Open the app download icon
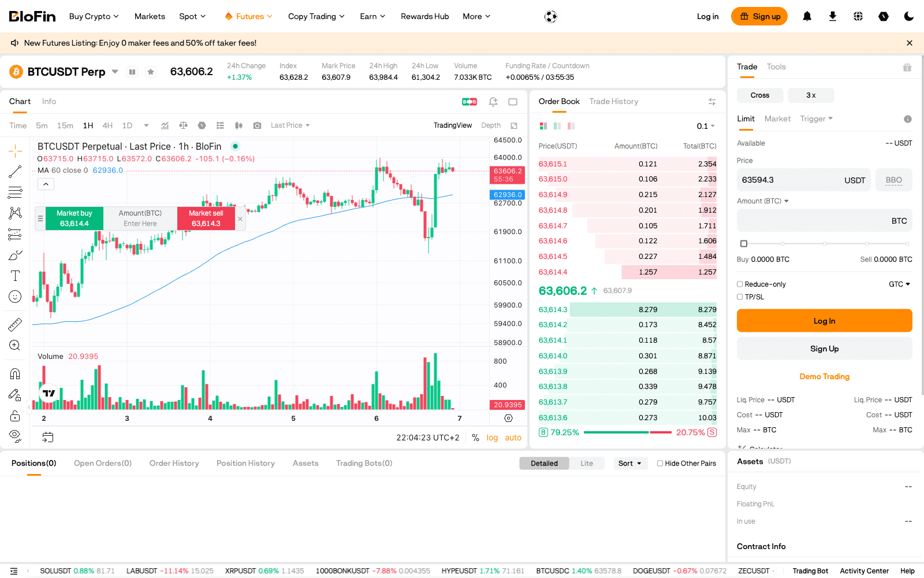 pos(833,16)
